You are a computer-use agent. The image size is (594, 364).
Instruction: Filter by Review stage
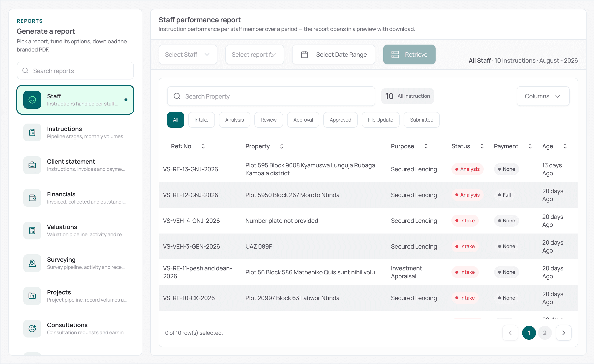point(268,120)
